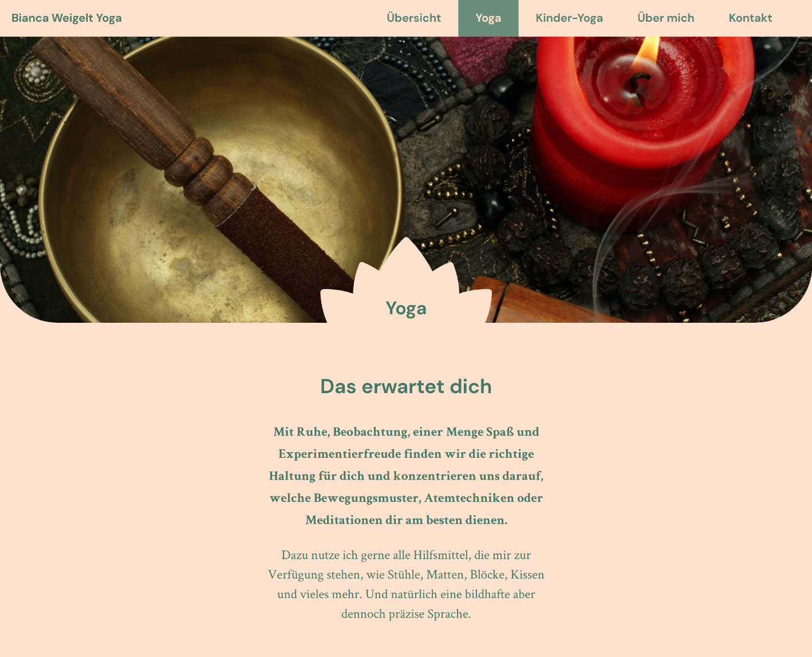
Task: Click the paragraph starting Dazu nutze ich
Action: 406,584
